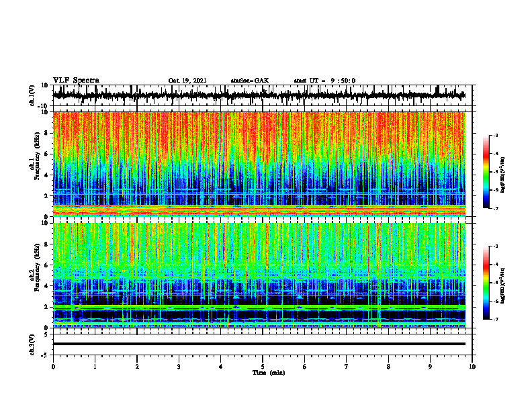The image size is (532, 411).
Task: Click time axis tick label "2"
Action: point(137,367)
